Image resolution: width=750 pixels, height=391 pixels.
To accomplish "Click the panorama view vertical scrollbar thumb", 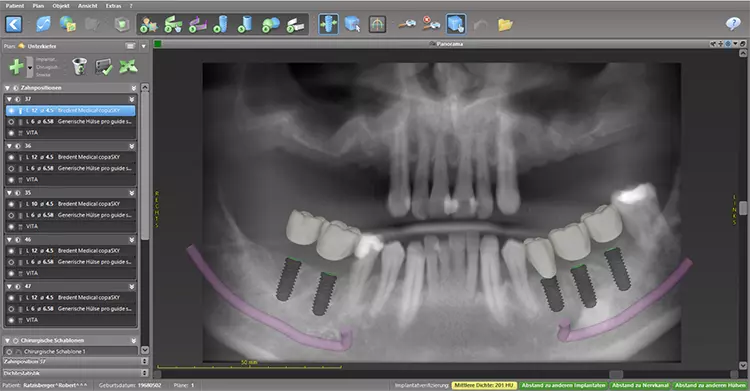I will click(x=743, y=208).
